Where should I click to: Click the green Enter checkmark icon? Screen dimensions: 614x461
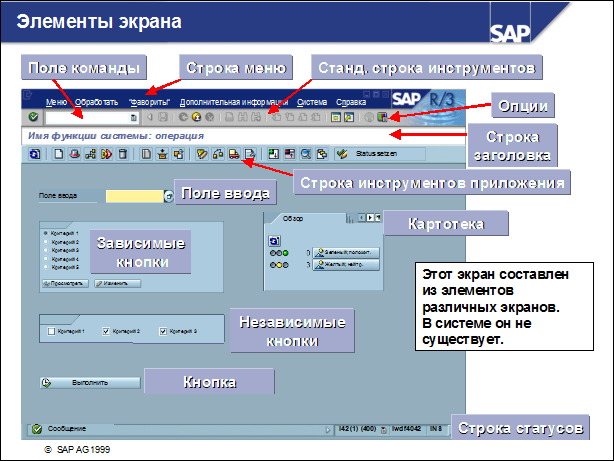[34, 117]
